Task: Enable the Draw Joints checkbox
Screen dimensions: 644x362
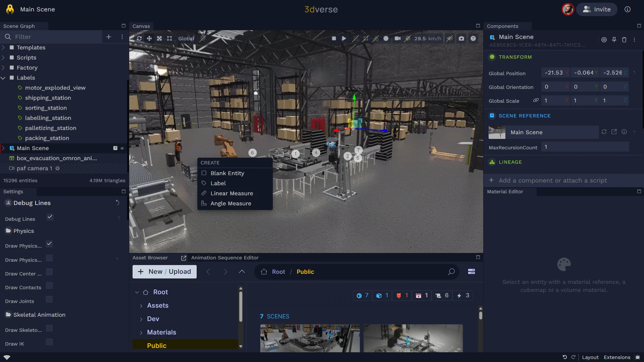Action: 49,300
